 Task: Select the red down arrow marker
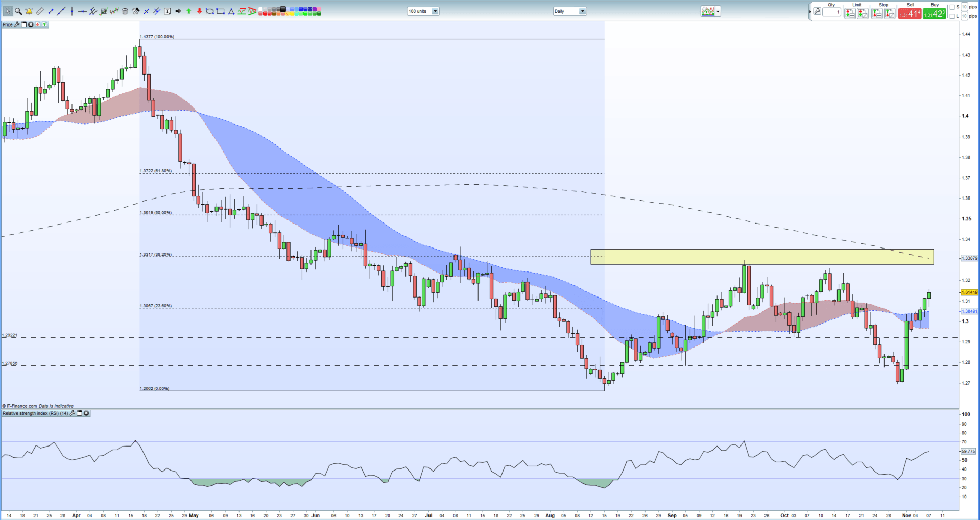tap(199, 11)
